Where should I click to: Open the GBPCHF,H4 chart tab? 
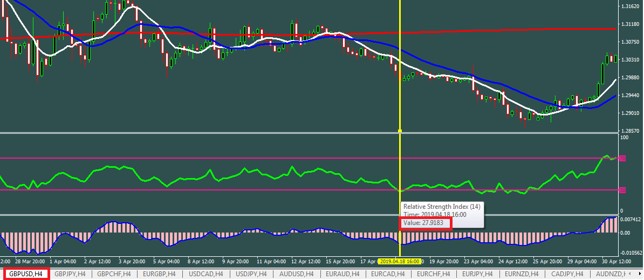(114, 274)
